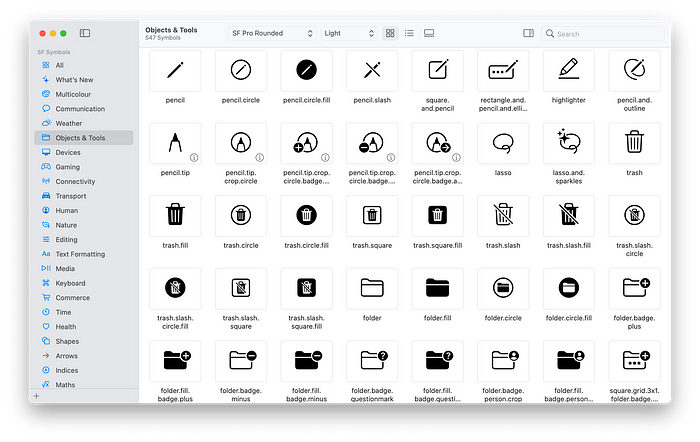Open the Weather category
The image size is (700, 442).
pyautogui.click(x=84, y=123)
